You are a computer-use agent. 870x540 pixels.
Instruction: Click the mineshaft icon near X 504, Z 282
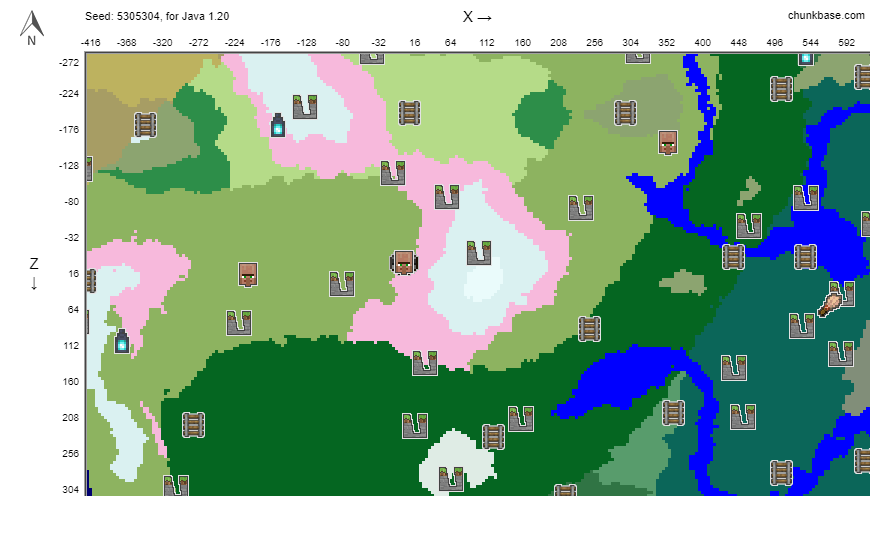(x=781, y=473)
